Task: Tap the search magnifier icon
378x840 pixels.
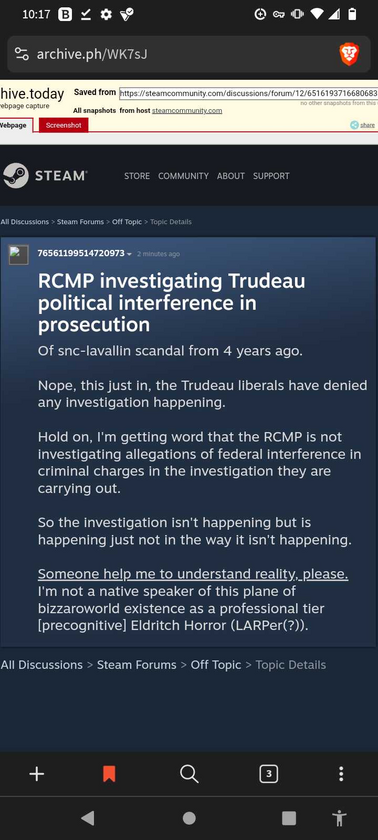Action: (189, 774)
